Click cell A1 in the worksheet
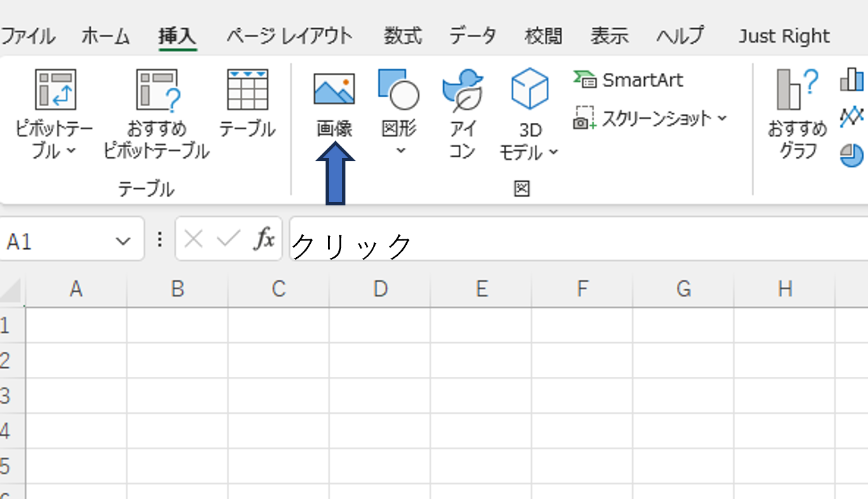868x499 pixels. 76,326
